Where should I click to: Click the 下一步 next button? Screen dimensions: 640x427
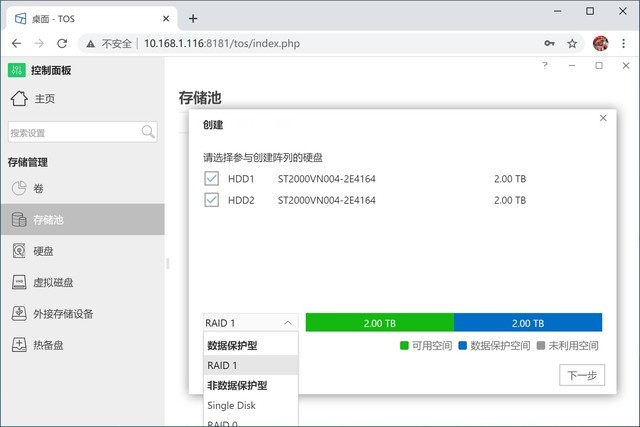tap(582, 375)
